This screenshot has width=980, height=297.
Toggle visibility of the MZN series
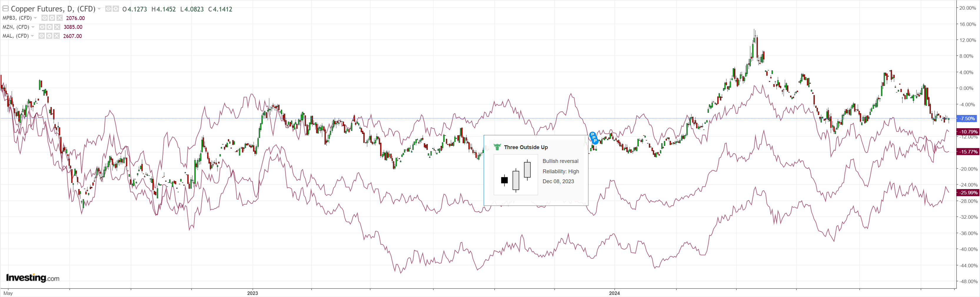point(42,27)
